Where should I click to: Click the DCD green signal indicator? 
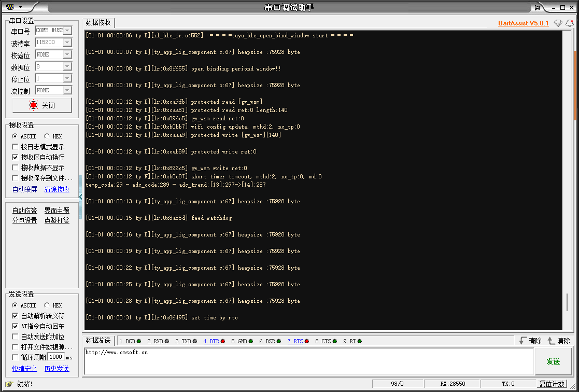[139, 341]
